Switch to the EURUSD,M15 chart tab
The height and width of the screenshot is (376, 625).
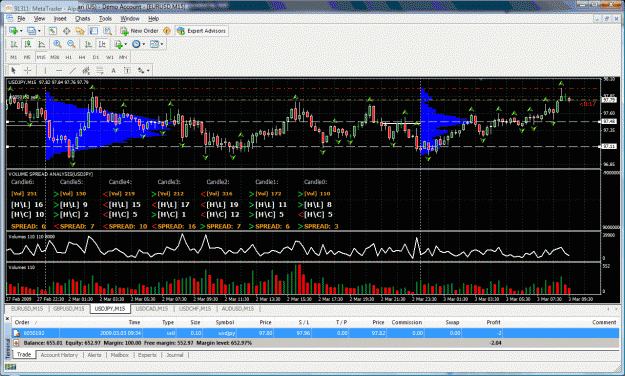pyautogui.click(x=27, y=309)
